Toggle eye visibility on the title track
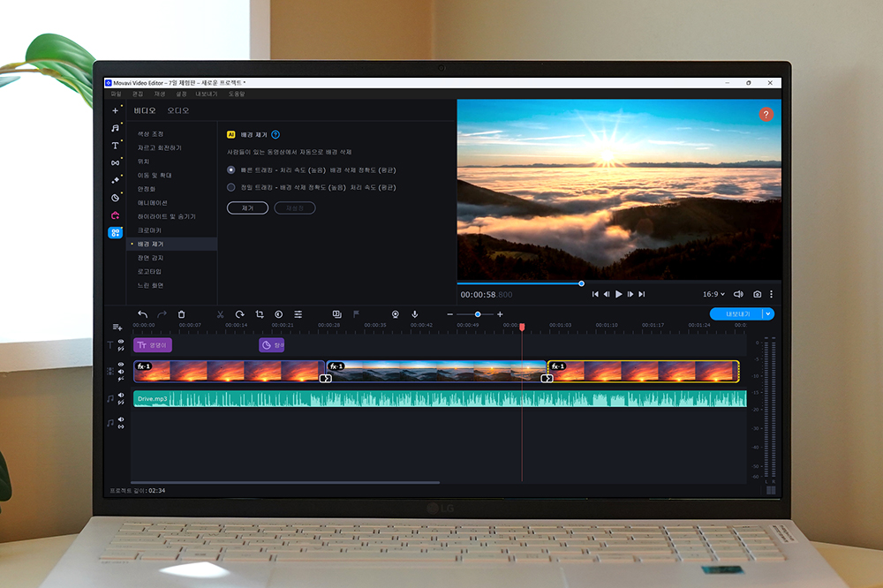Viewport: 883px width, 588px height. pyautogui.click(x=120, y=342)
